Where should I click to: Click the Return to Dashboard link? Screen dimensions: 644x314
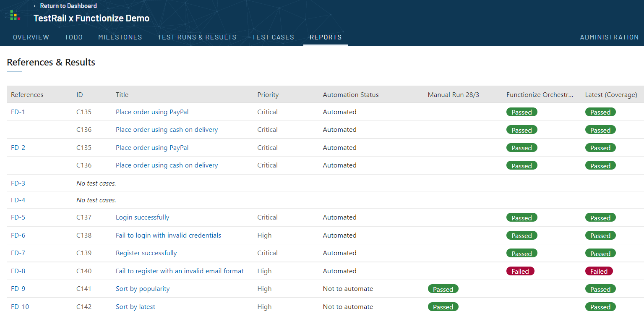[x=65, y=6]
